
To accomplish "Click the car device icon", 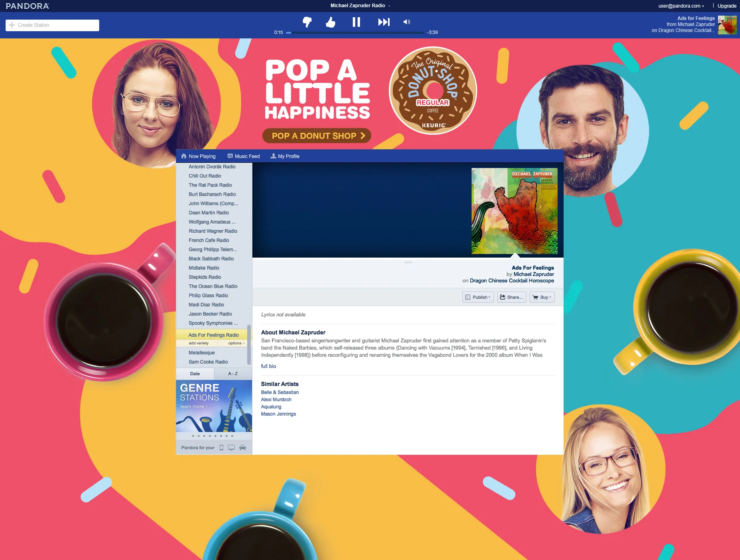I will click(242, 448).
